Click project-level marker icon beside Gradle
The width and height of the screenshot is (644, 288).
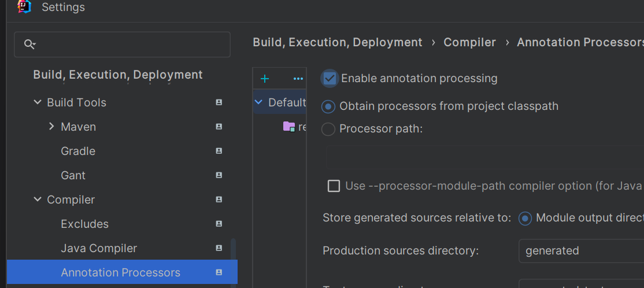219,151
